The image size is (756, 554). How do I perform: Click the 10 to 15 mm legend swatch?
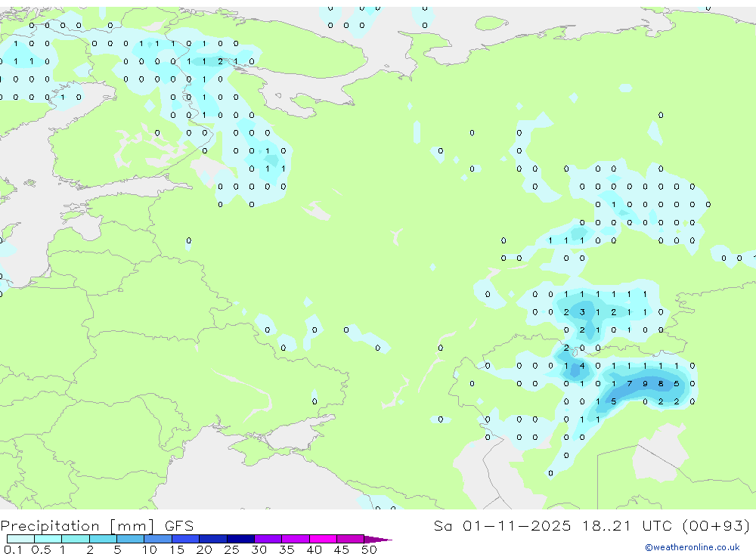[x=158, y=539]
